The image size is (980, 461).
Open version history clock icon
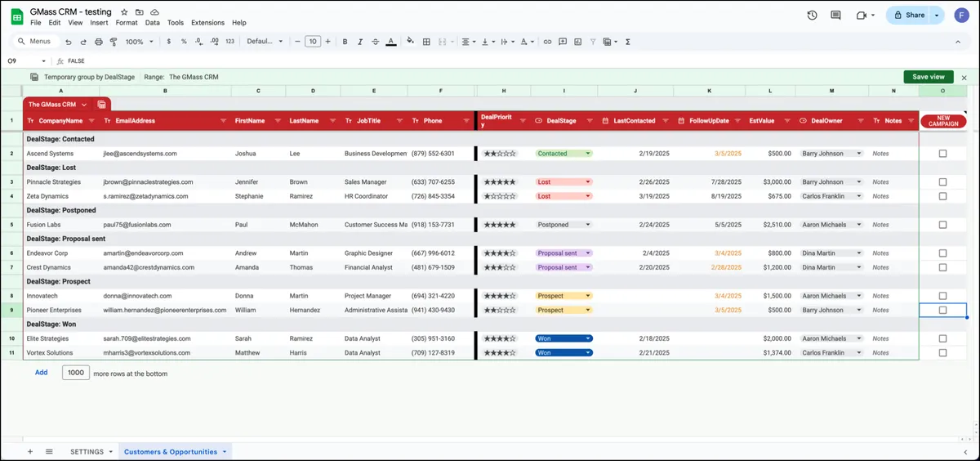[x=812, y=15]
